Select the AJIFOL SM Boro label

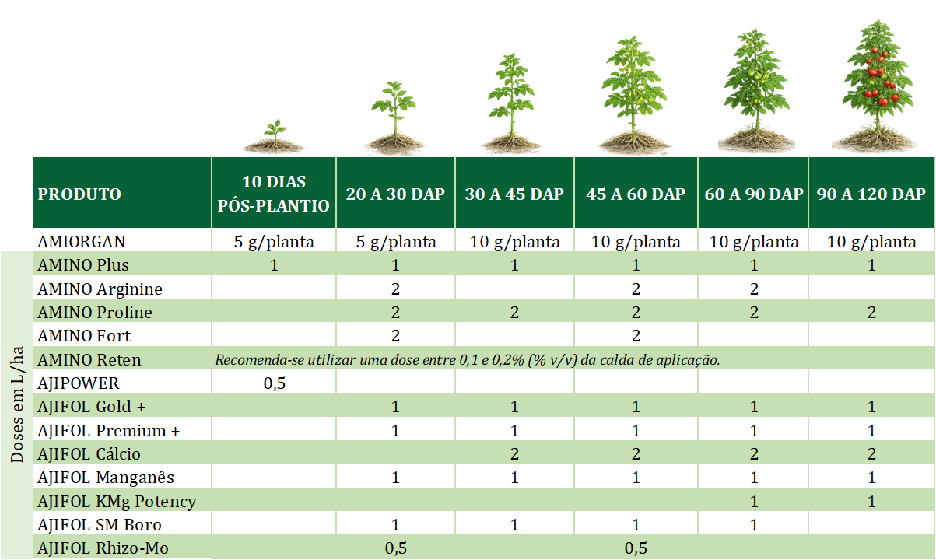tap(100, 525)
